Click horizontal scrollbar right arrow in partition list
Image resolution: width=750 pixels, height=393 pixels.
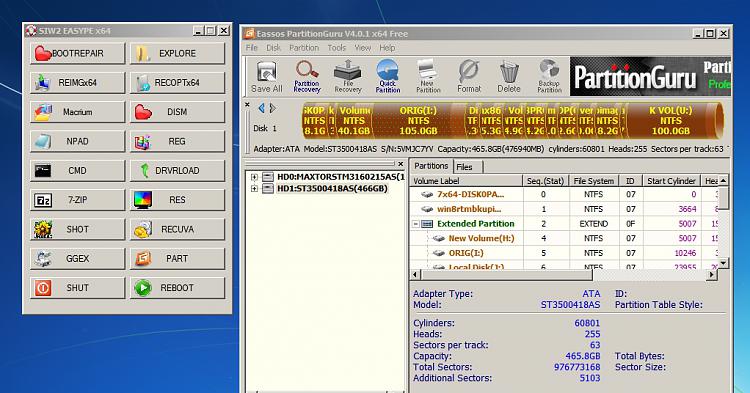pyautogui.click(x=712, y=274)
